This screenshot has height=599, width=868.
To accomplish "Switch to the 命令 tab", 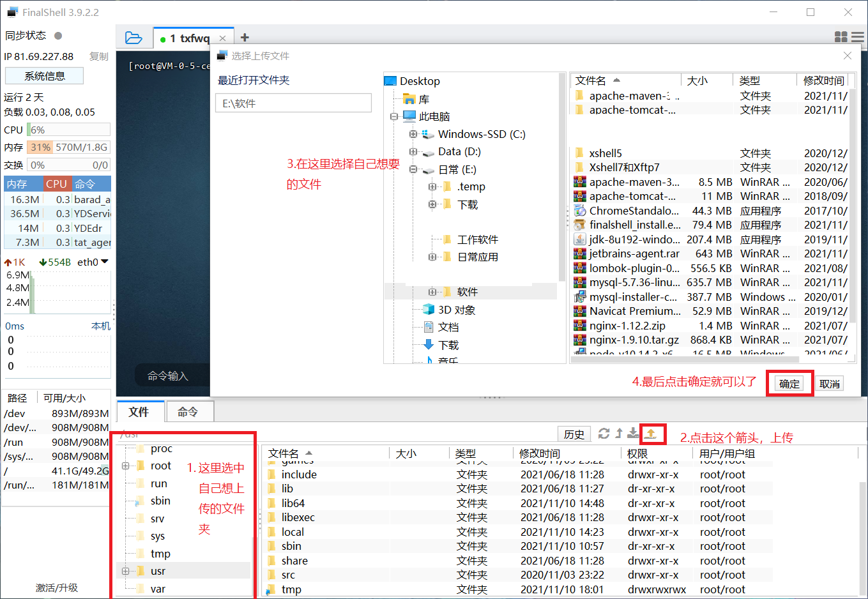I will [189, 412].
